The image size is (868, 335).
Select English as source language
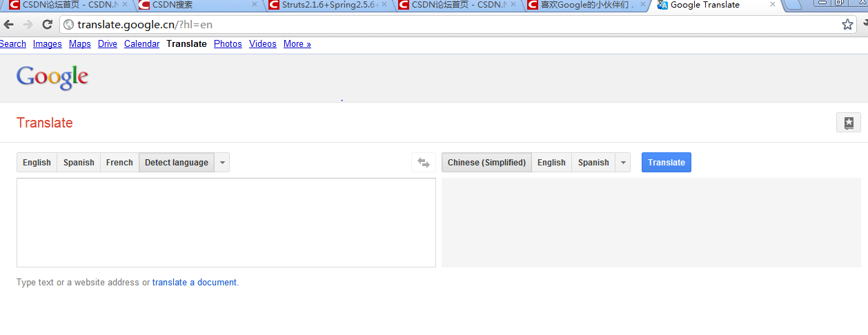pos(37,163)
